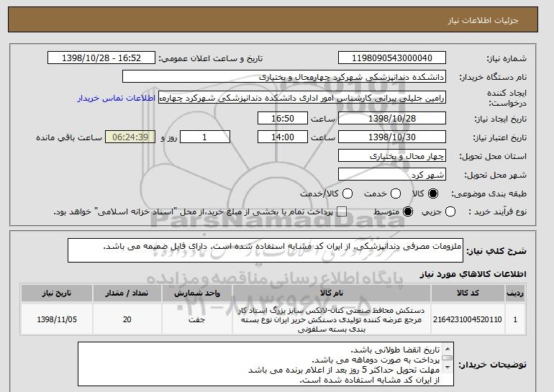Click the delivery city شهر کرد field
Screen dimensions: 554x392
click(x=392, y=175)
